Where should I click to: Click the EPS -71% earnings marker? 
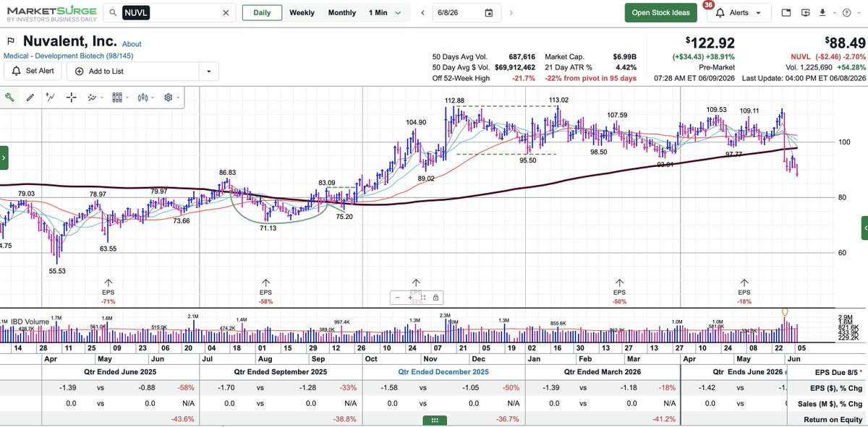click(x=109, y=292)
